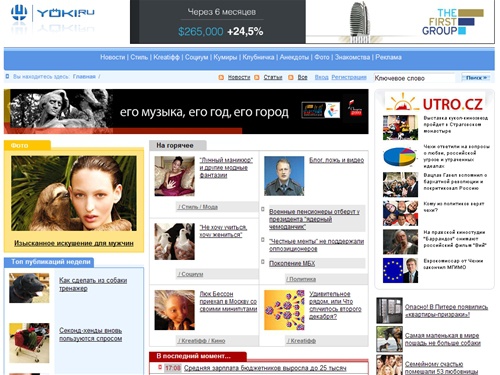The image size is (500, 375).
Task: Open 'Военные пенсионеры отберут' article
Action: coord(314,219)
